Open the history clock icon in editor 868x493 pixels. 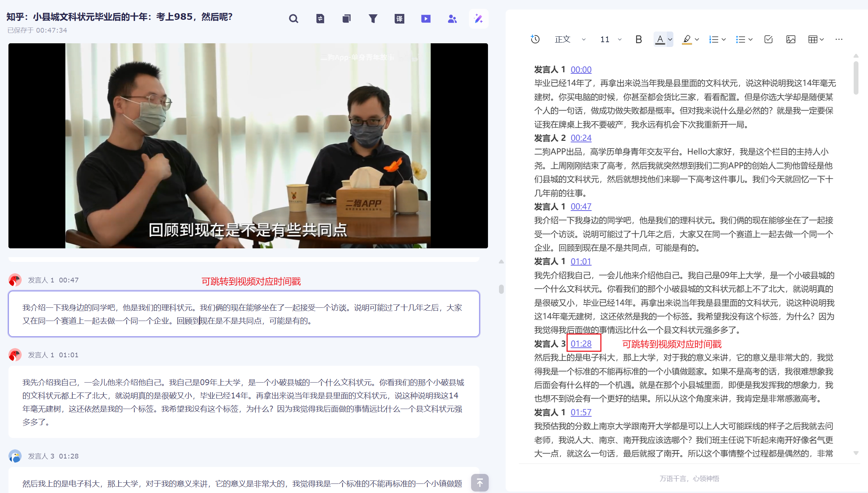[535, 39]
